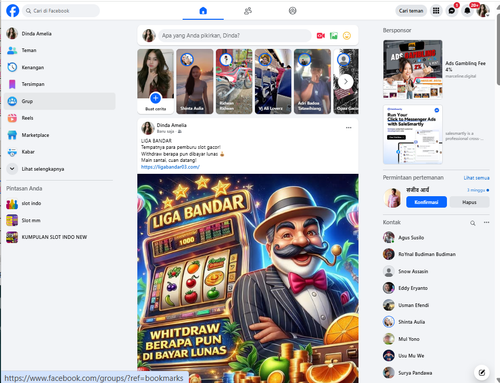Image resolution: width=500 pixels, height=383 pixels.
Task: Open Kontak options three-dot menu
Action: (x=487, y=222)
